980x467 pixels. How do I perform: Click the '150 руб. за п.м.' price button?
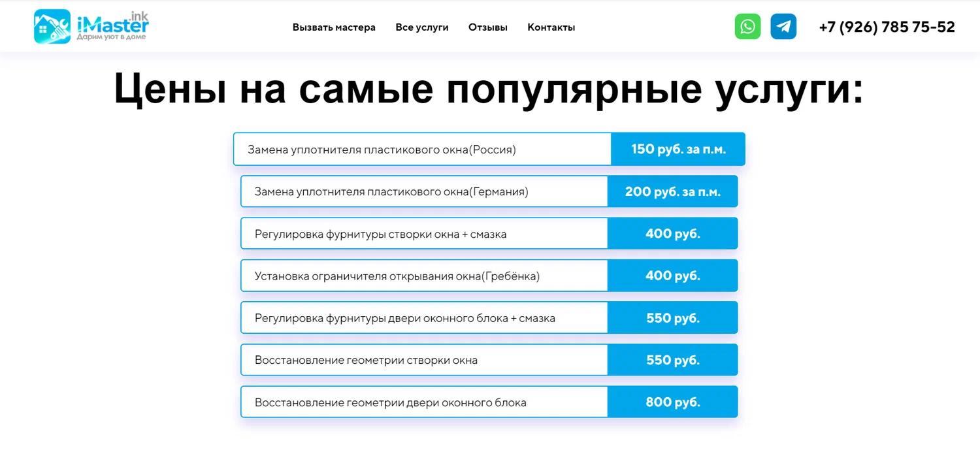point(678,149)
